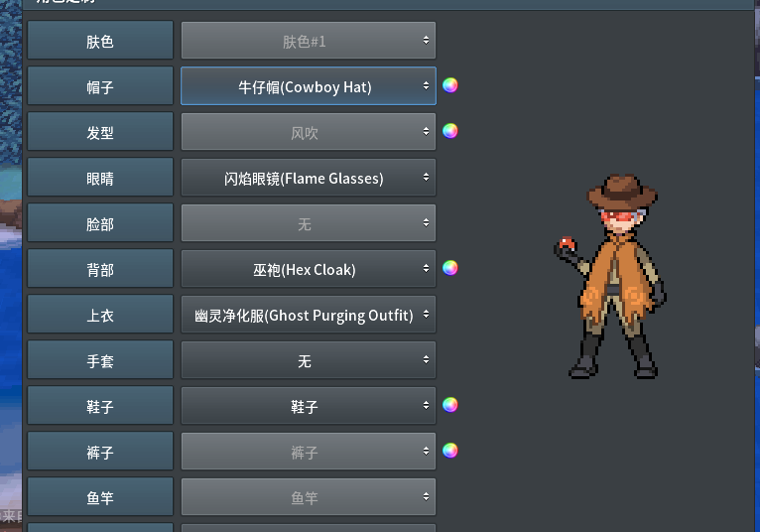Open the 闪焰眼镜(Flame Glasses) dropdown
This screenshot has width=760, height=532.
tap(309, 177)
